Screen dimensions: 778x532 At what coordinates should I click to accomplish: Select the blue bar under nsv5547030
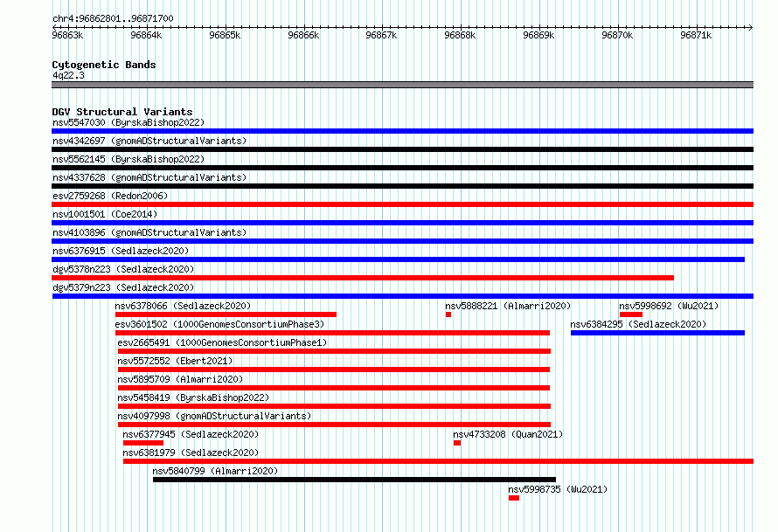pos(402,131)
